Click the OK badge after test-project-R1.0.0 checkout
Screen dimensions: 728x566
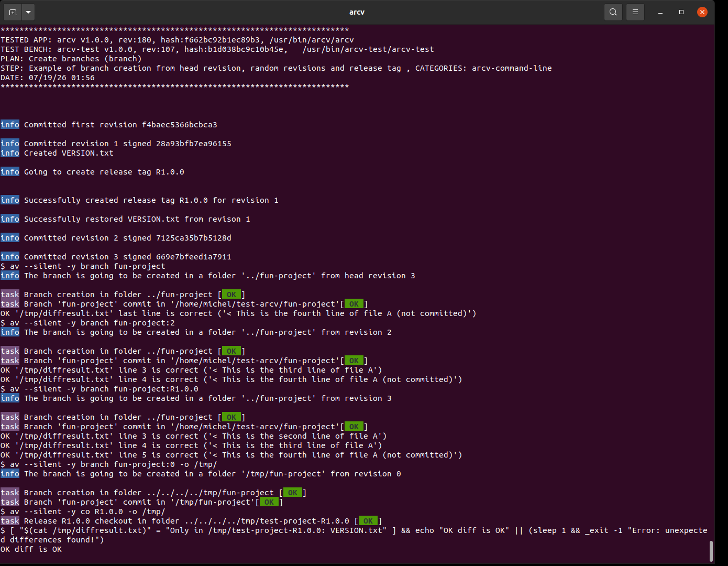click(x=368, y=521)
